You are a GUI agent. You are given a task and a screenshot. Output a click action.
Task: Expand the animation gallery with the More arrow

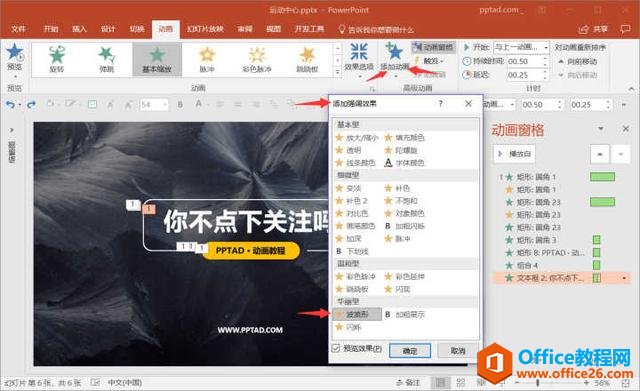[x=338, y=71]
